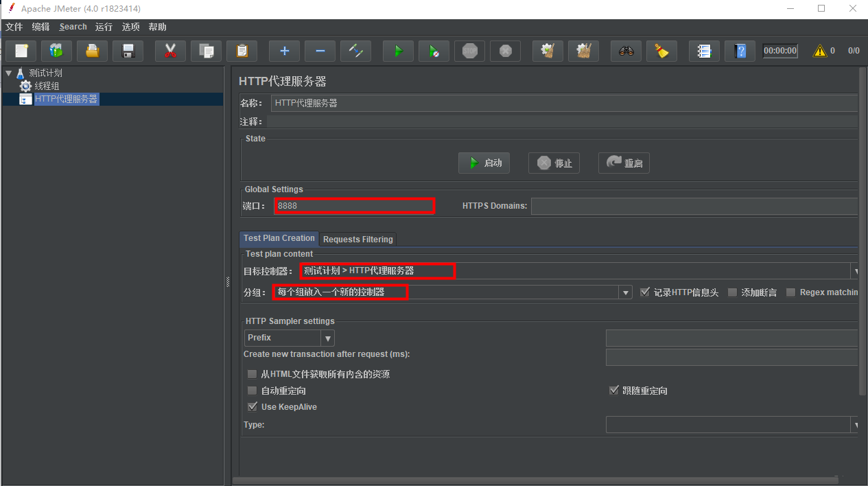
Task: Click the 注释 comment field
Action: [x=562, y=121]
